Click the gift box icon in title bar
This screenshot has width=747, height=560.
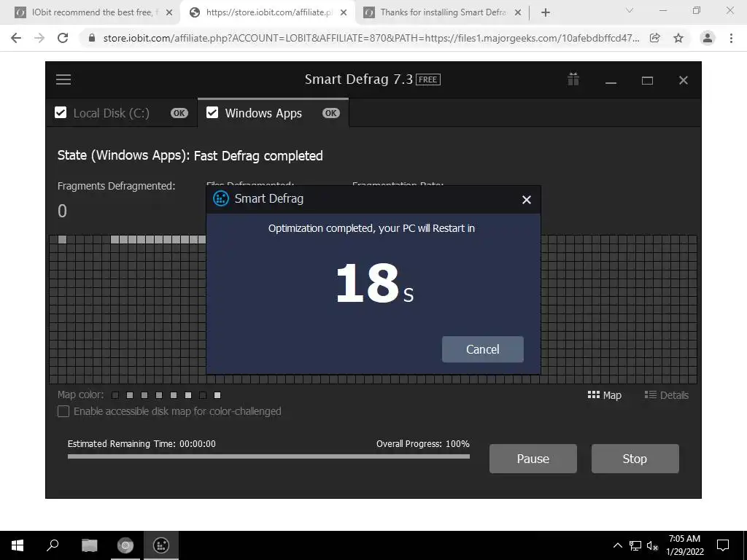[x=573, y=79]
